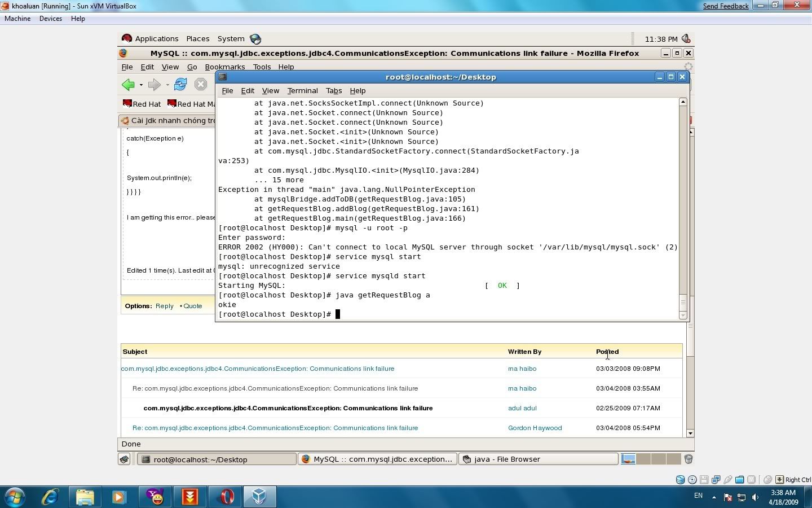Image resolution: width=812 pixels, height=508 pixels.
Task: Expand the forward history dropdown arrow
Action: (167, 85)
